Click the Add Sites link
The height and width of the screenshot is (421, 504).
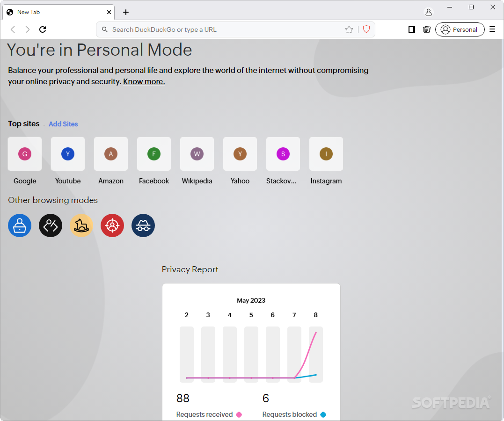63,124
